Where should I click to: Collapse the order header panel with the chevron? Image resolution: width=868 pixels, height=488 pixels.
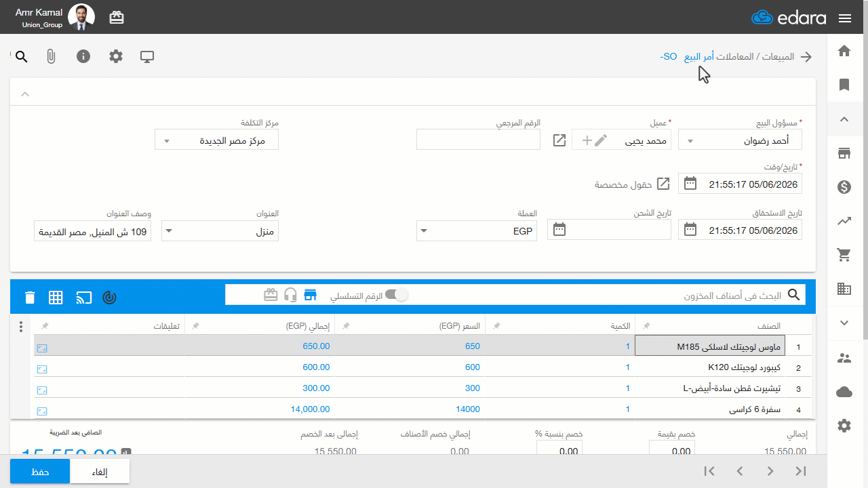tap(25, 94)
